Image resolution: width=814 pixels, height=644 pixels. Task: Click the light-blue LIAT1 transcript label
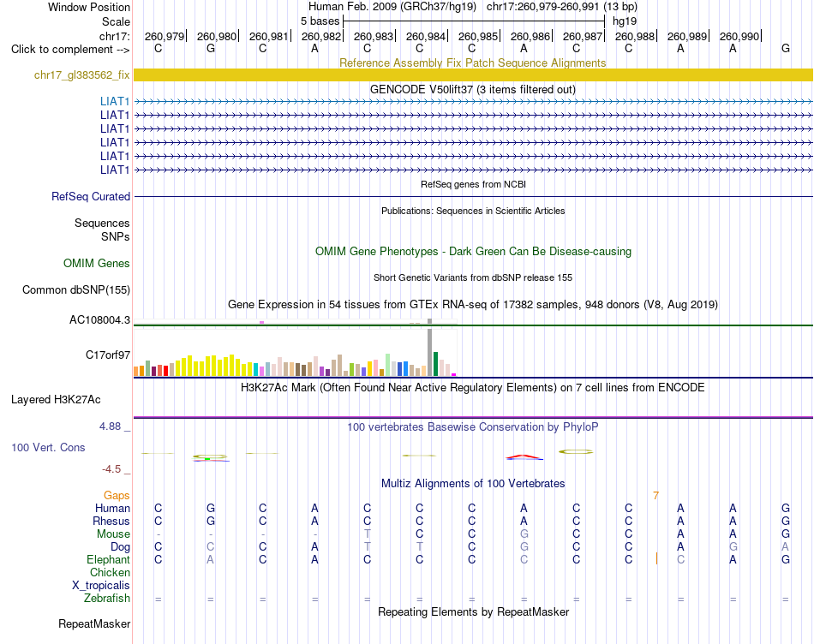115,101
